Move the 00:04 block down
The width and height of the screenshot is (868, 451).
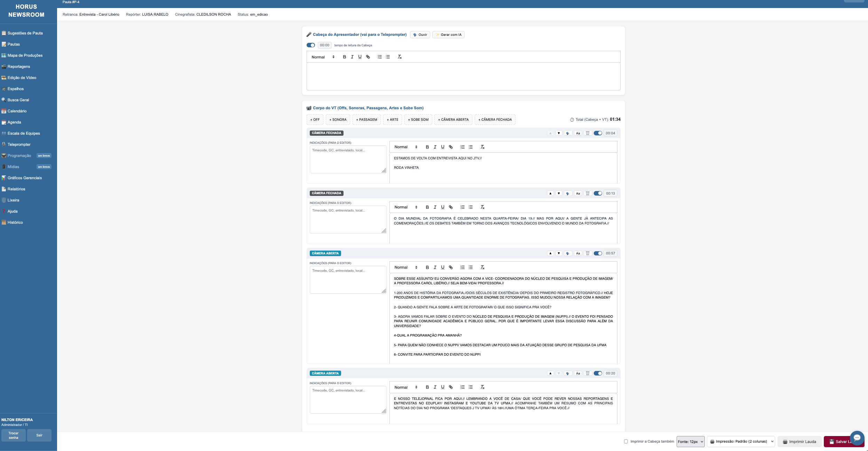(559, 133)
